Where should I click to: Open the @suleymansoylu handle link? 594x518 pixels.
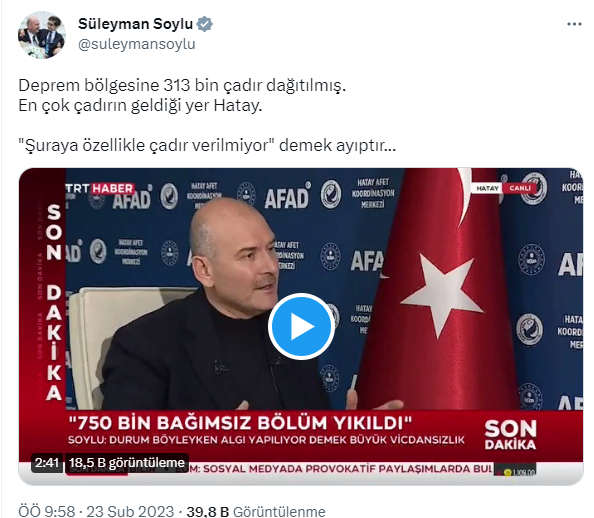pos(137,44)
